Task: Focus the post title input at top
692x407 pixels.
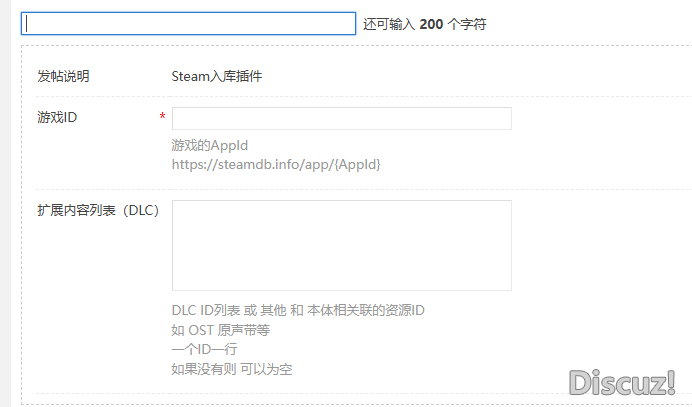Action: 188,23
